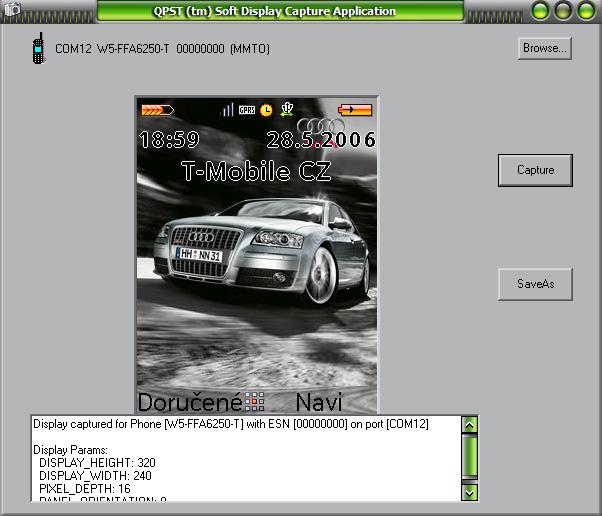Click the captured phone display image

pyautogui.click(x=257, y=255)
